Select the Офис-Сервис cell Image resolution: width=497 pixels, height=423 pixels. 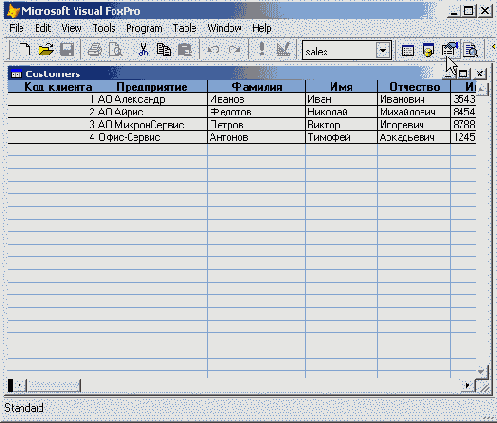152,137
